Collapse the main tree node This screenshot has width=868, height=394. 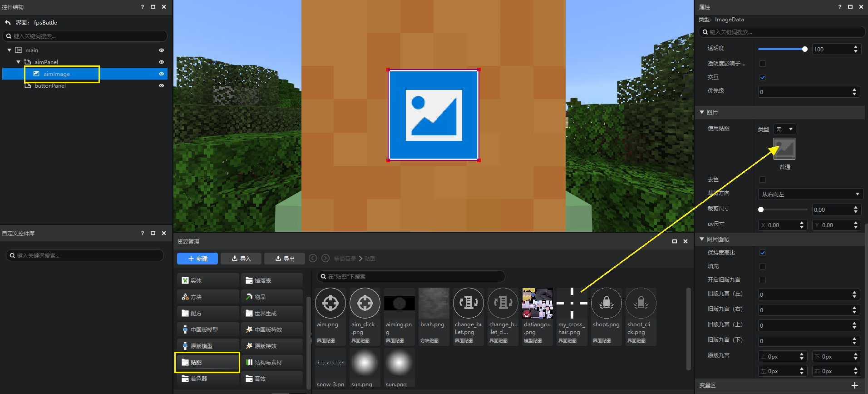tap(9, 50)
